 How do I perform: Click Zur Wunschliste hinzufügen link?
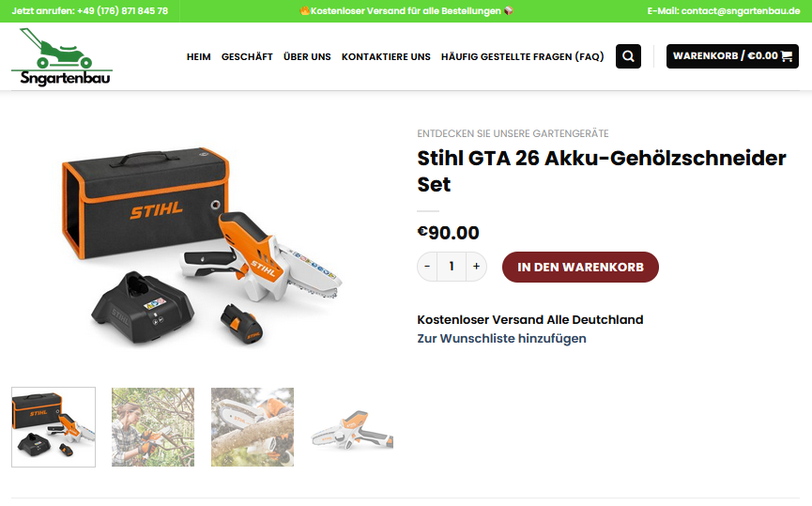(502, 339)
